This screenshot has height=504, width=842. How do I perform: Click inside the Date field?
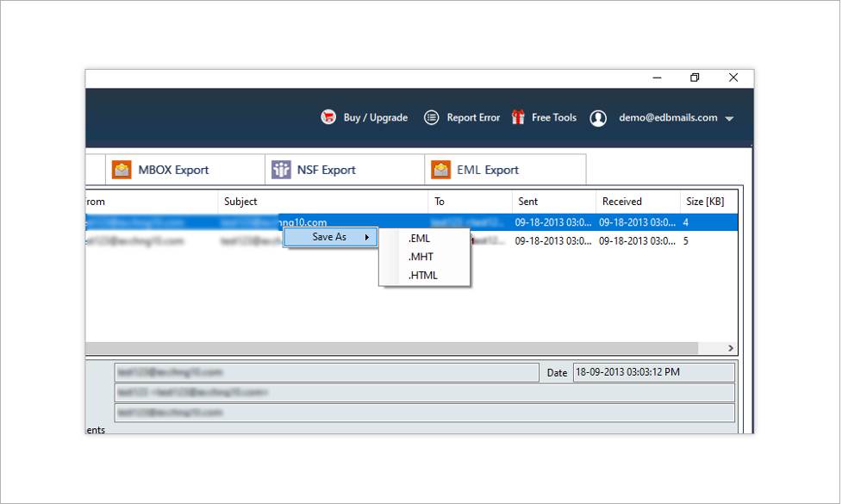pos(652,372)
